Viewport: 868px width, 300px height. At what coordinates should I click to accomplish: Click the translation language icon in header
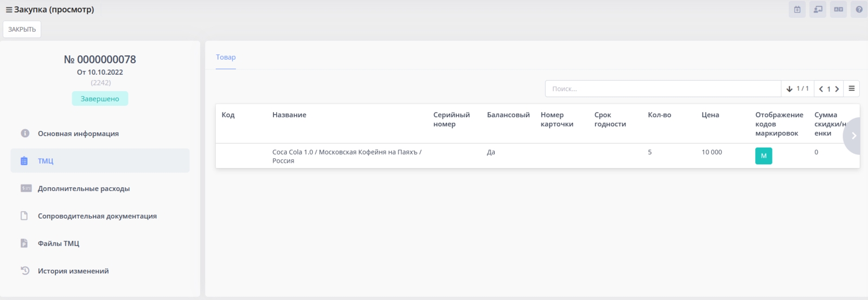(x=838, y=9)
